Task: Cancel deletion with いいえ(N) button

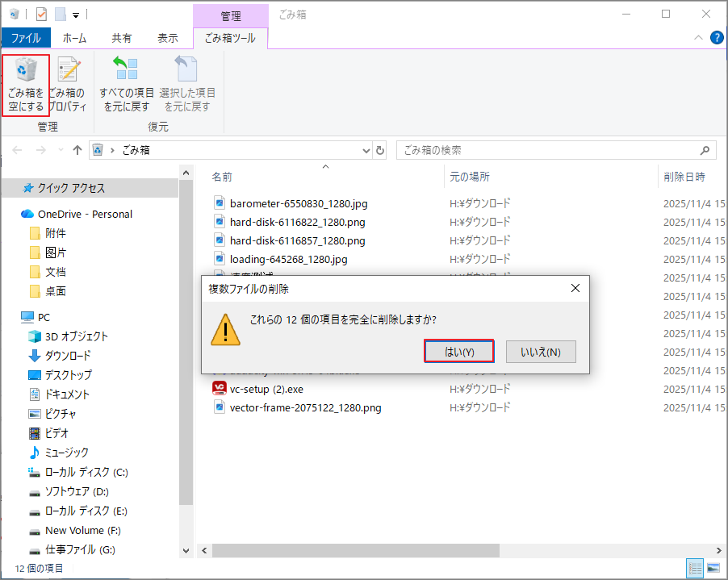Action: click(x=541, y=352)
